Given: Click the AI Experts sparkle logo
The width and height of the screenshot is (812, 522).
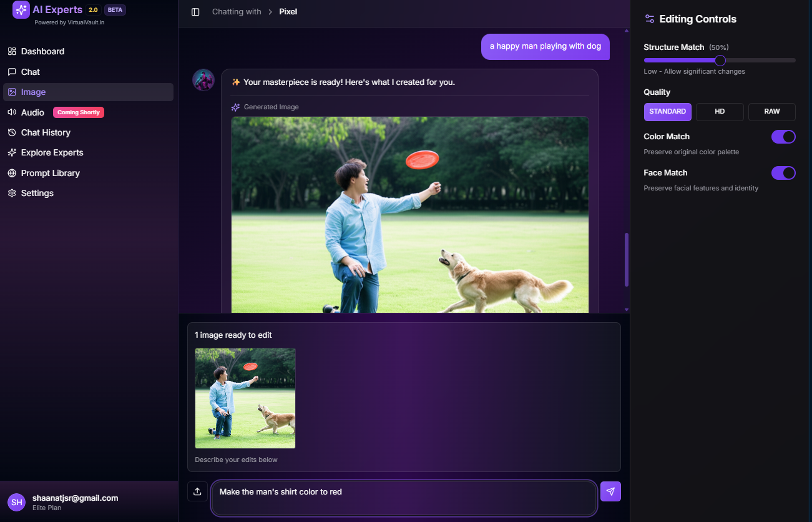Looking at the screenshot, I should [x=21, y=10].
